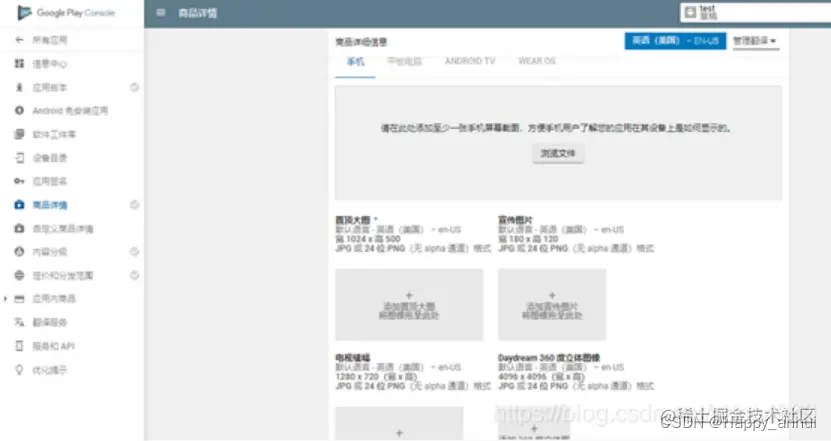Screen dimensions: 831x441
Task: Select the 应用版本 rocket icon
Action: tap(20, 87)
